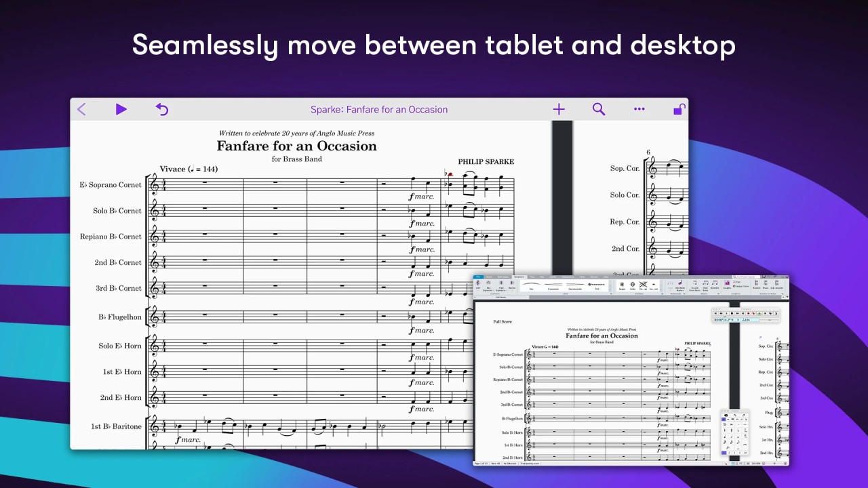This screenshot has width=868, height=488.
Task: Click the undo arrow icon
Action: [162, 109]
